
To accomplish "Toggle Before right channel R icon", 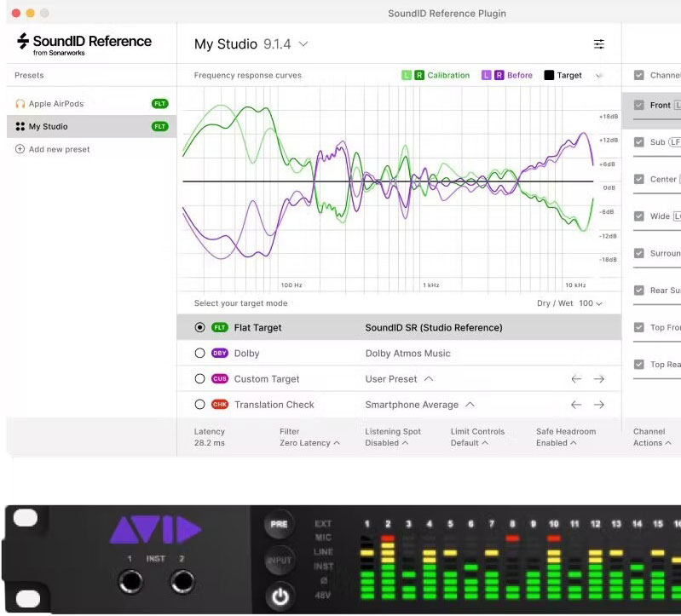I will tap(499, 75).
